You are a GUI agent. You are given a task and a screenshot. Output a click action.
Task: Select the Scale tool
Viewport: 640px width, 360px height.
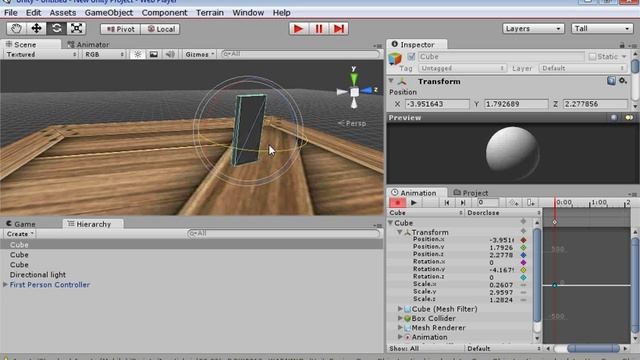pos(76,29)
